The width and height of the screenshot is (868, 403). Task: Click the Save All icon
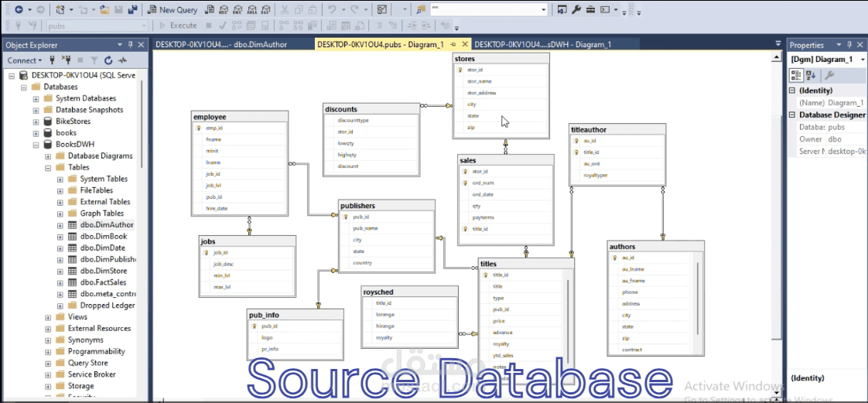(132, 10)
